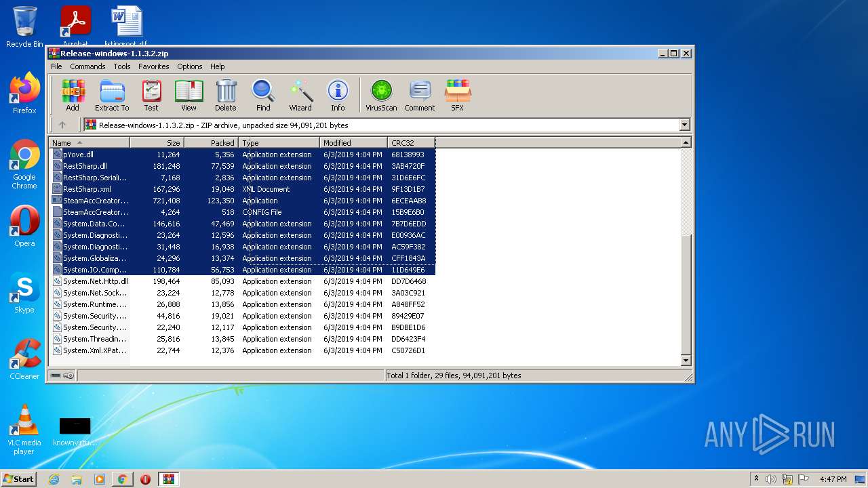Start VirusScan on the archive

click(x=381, y=96)
